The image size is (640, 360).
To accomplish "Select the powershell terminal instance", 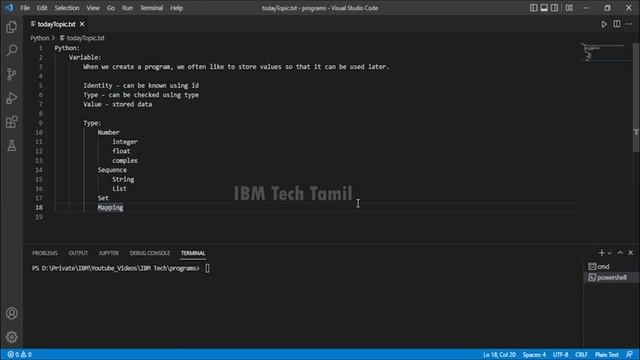I will pyautogui.click(x=611, y=278).
